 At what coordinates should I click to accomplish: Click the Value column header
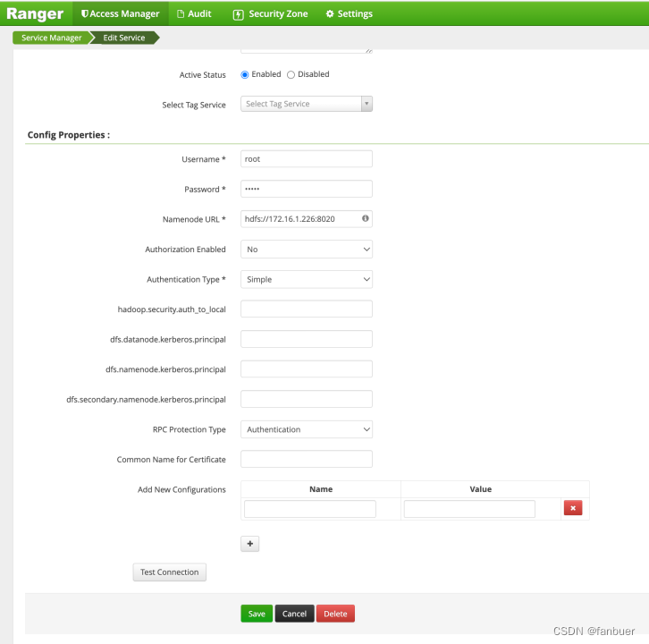point(481,489)
